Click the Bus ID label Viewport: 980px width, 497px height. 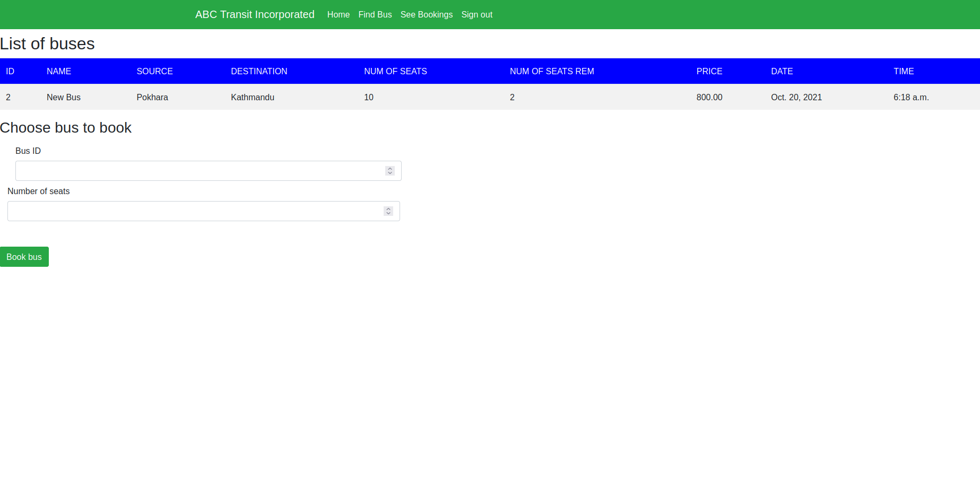click(x=28, y=151)
